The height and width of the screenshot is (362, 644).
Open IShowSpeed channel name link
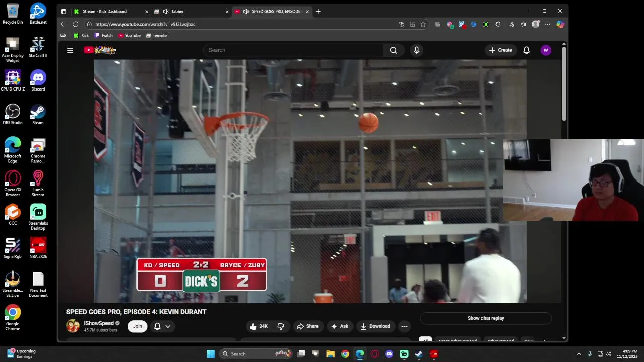tap(99, 323)
